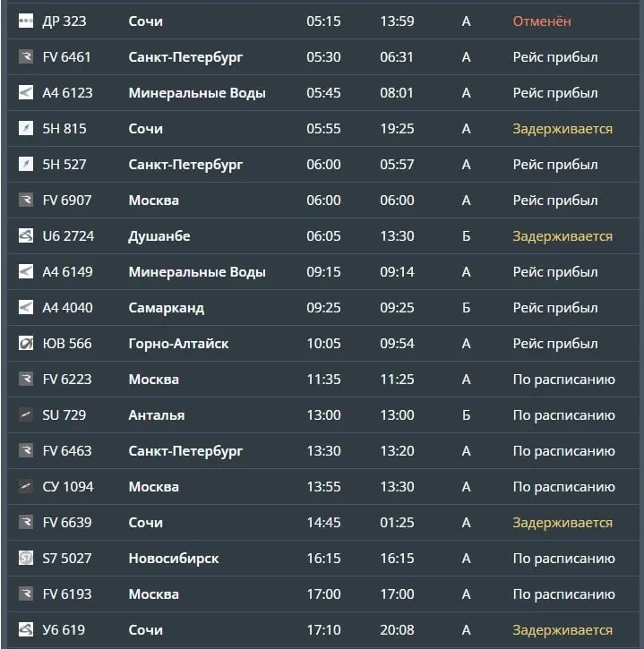Open the Анталья flight SU 729 row
The image size is (644, 649).
[x=323, y=414]
